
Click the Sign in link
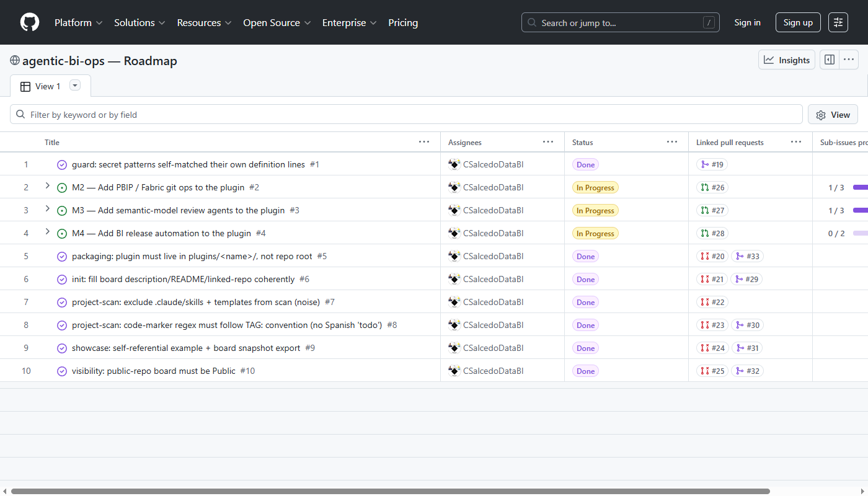tap(747, 22)
